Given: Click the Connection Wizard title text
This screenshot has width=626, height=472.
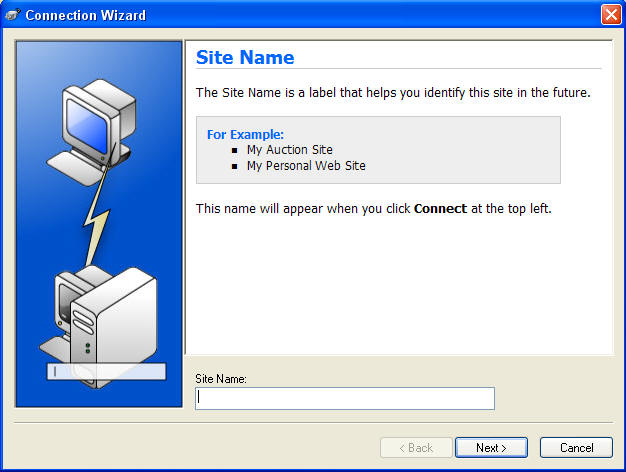Looking at the screenshot, I should 85,15.
